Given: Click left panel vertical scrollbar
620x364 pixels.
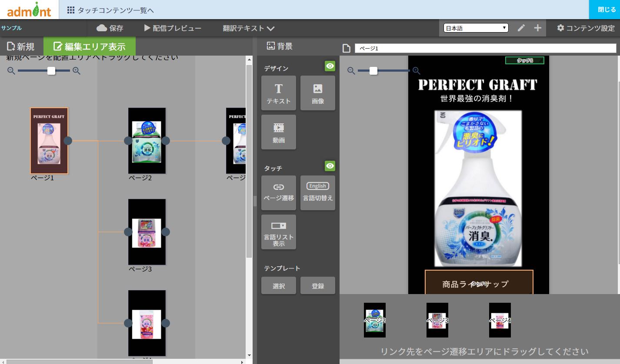Looking at the screenshot, I should (x=249, y=161).
